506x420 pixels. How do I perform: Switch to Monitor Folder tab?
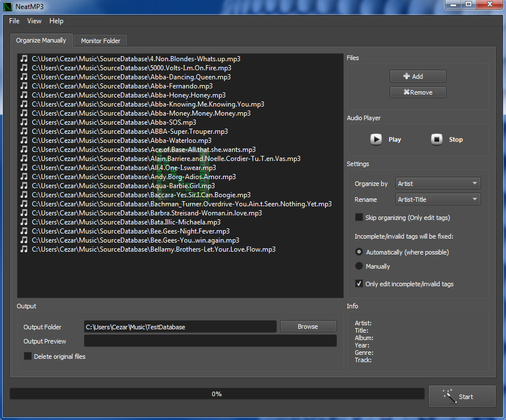pos(100,41)
